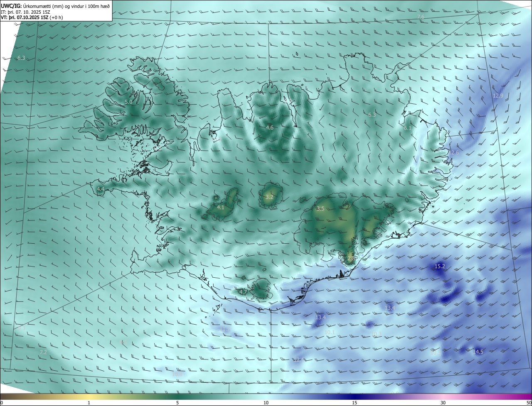
Task: Click the title "Úrkomumætti (mm) og vindur í 100m hæð"
Action: tap(66, 6)
